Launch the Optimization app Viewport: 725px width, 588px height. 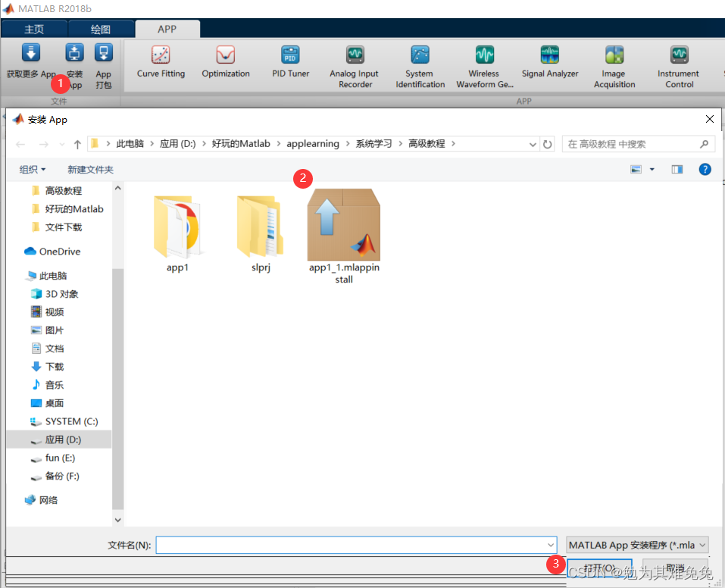click(226, 61)
